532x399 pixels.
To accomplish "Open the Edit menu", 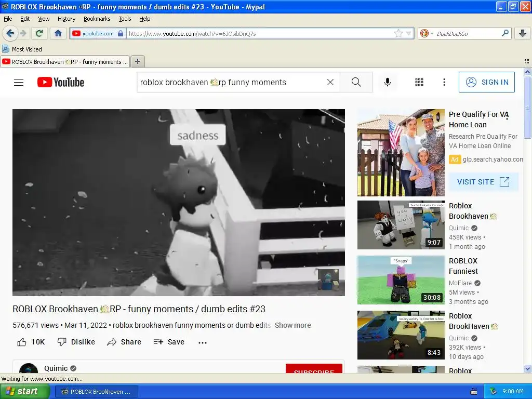I will [x=25, y=19].
